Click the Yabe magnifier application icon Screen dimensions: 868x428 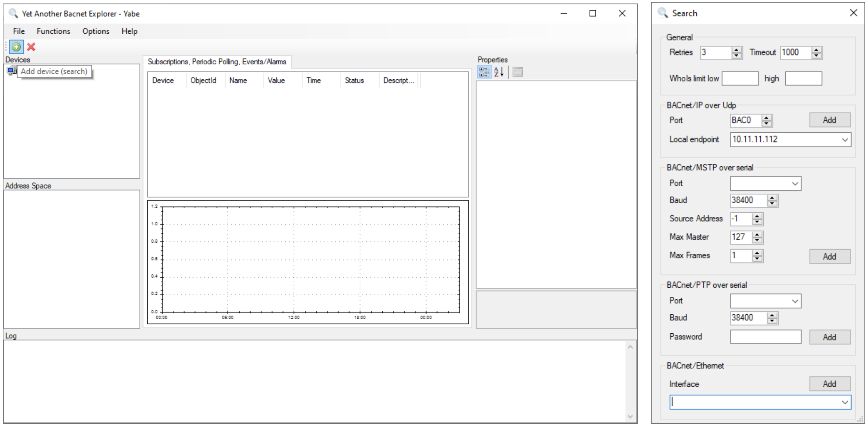(13, 13)
